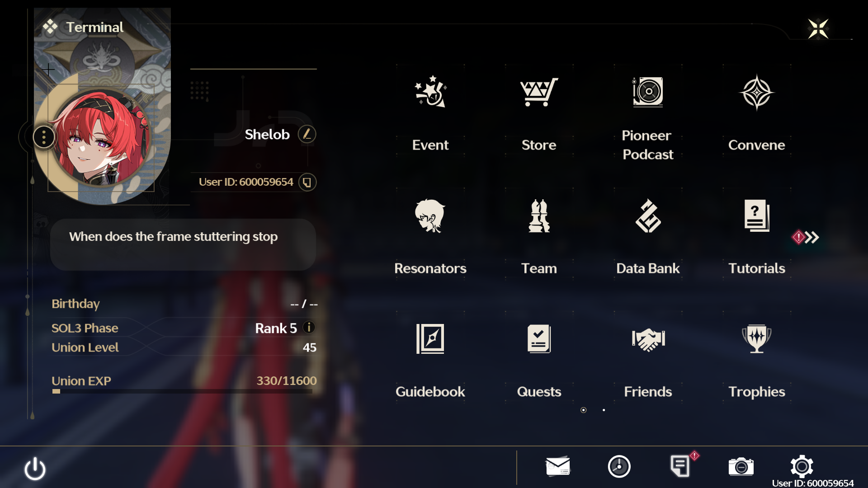Open the mail envelope icon

558,466
